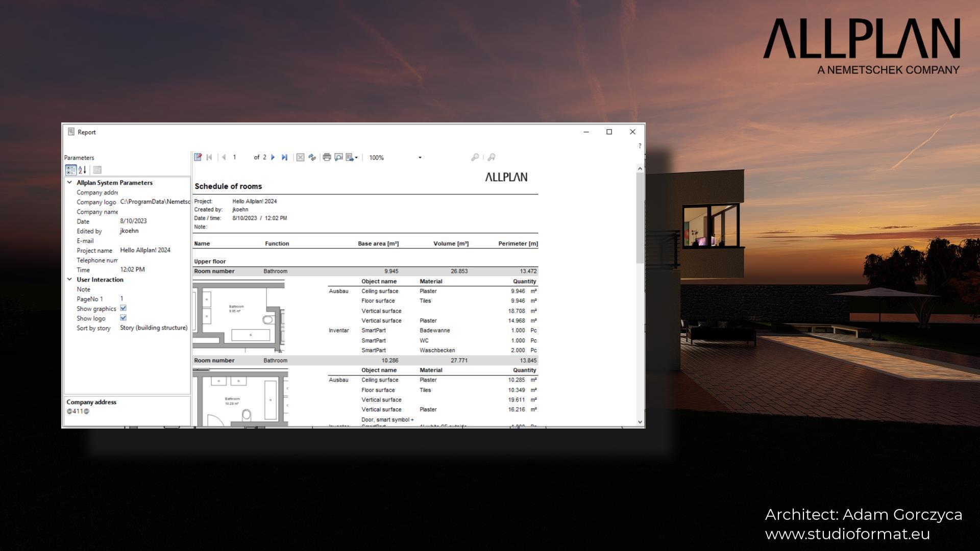The width and height of the screenshot is (980, 551).
Task: Click the Waschbecken material entry
Action: [437, 350]
